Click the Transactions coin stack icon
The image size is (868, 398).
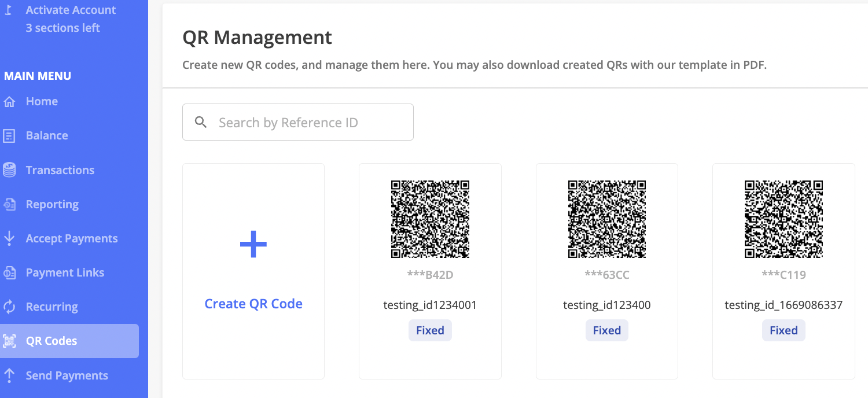pos(9,170)
